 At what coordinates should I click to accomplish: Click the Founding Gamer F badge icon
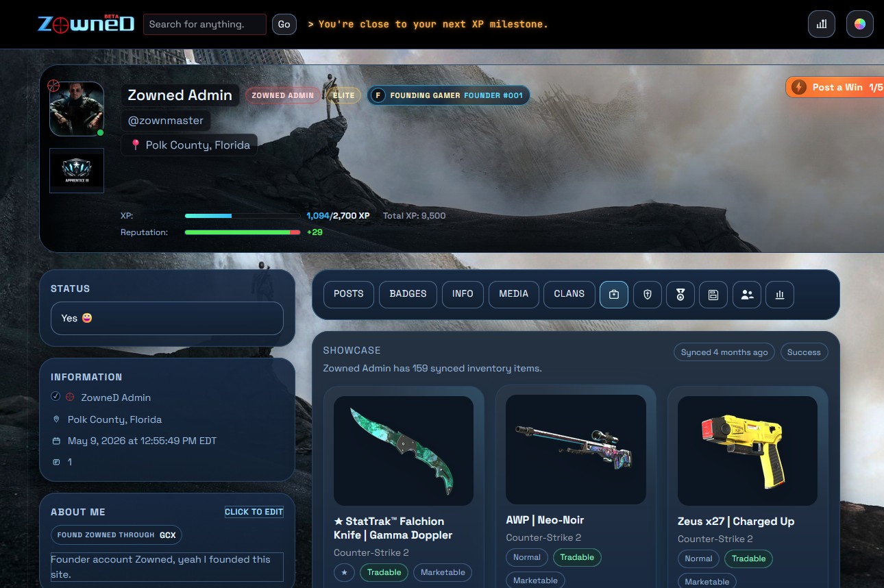[x=379, y=95]
